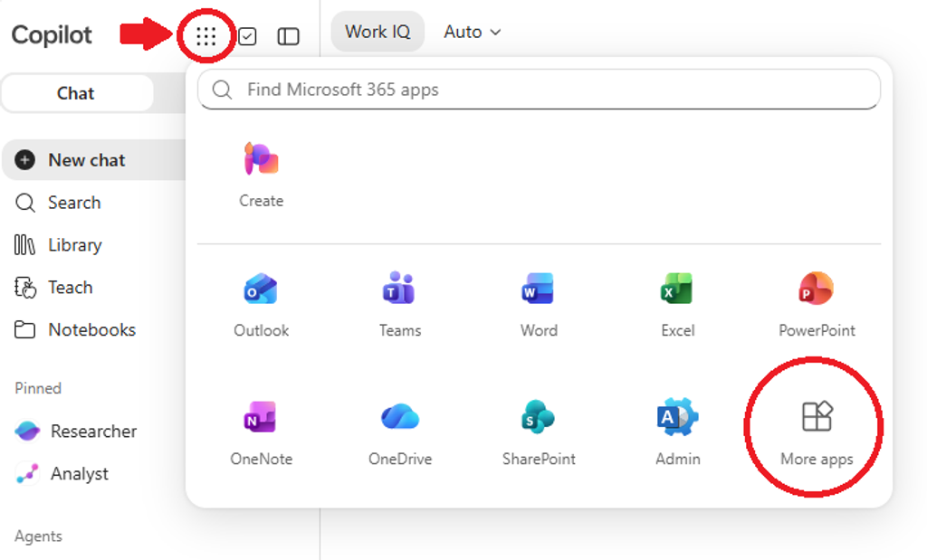Launch OneDrive from the app grid
Image resolution: width=927 pixels, height=560 pixels.
point(400,433)
